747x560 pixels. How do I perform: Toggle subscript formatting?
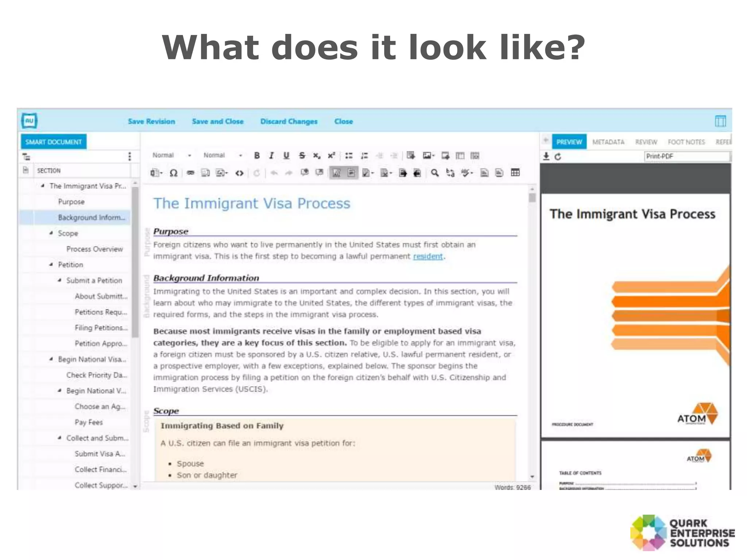coord(316,156)
